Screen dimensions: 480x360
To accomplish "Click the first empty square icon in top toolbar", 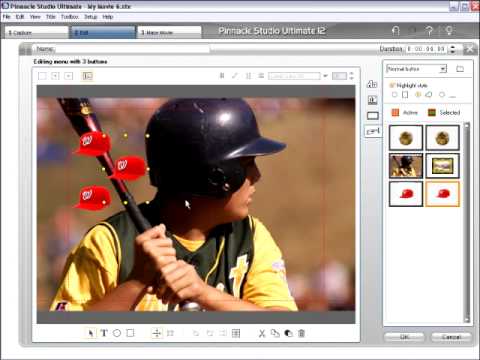I will tap(42, 76).
